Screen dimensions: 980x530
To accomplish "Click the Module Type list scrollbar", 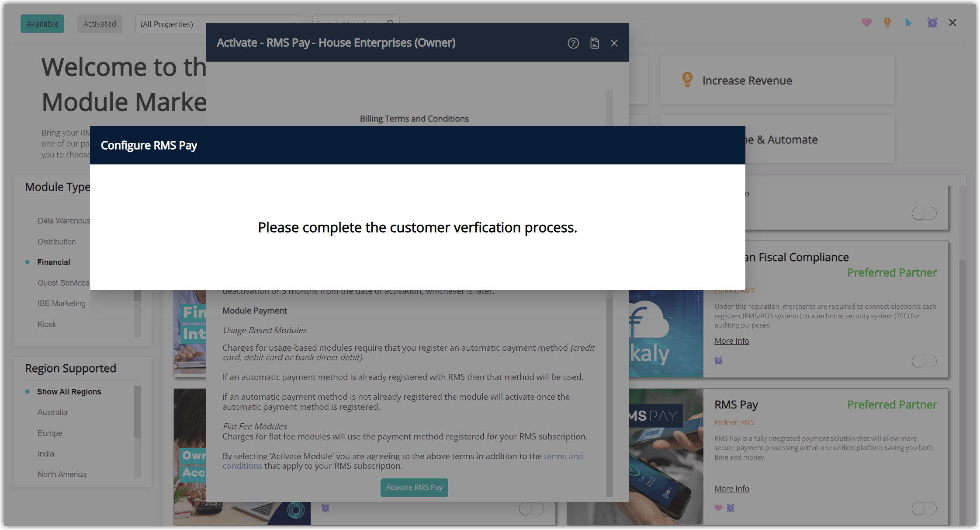I will coord(138,313).
